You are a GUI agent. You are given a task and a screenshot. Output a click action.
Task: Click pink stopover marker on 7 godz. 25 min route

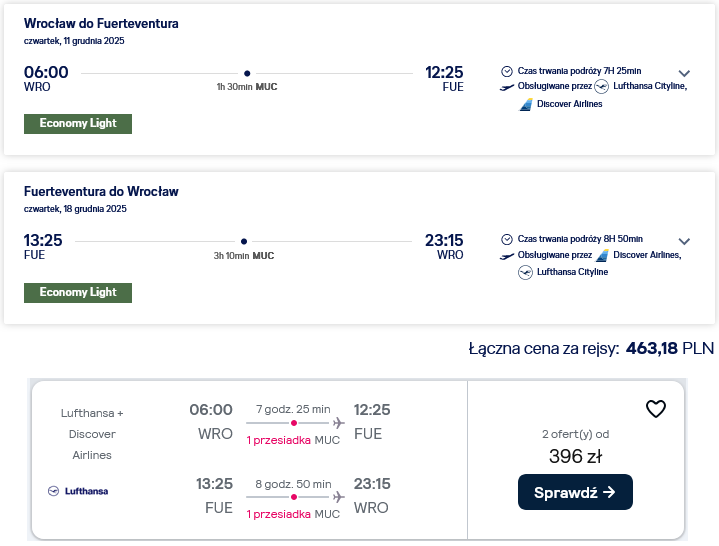click(294, 423)
